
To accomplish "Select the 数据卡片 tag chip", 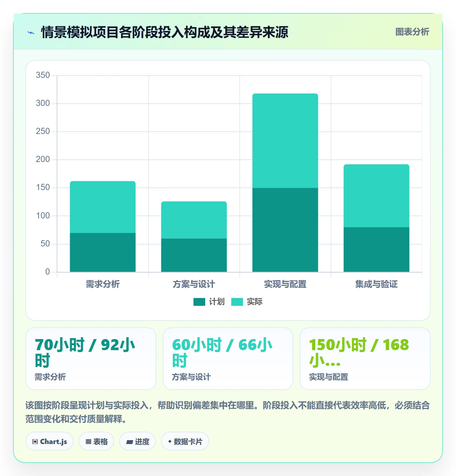I will [185, 441].
